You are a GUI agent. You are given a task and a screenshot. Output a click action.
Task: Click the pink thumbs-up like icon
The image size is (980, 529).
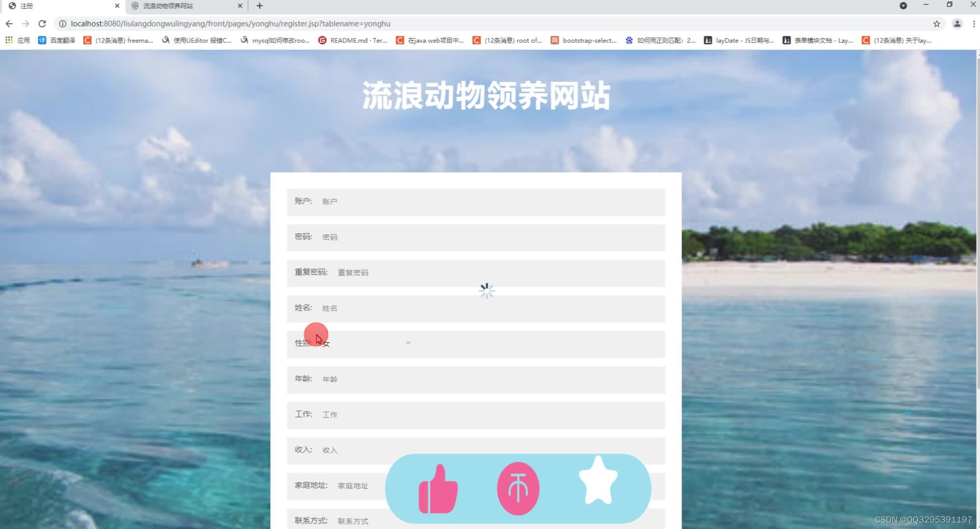tap(438, 489)
